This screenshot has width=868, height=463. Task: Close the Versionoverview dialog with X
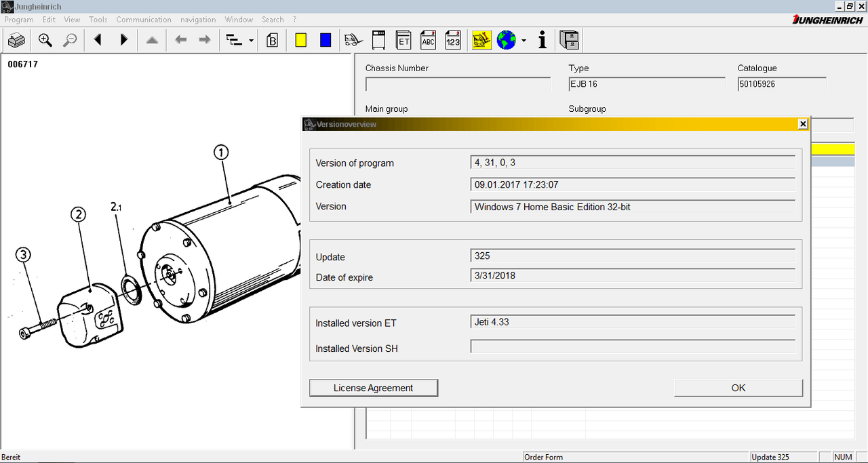click(x=803, y=124)
